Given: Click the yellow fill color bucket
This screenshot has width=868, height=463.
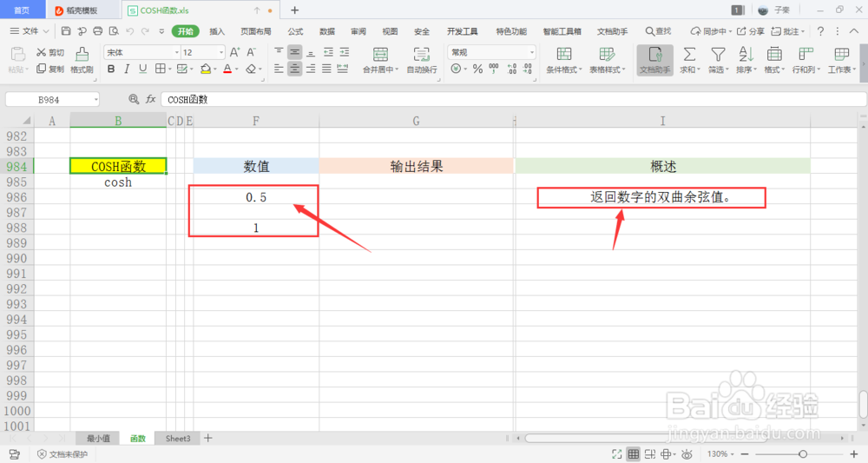Looking at the screenshot, I should point(206,69).
